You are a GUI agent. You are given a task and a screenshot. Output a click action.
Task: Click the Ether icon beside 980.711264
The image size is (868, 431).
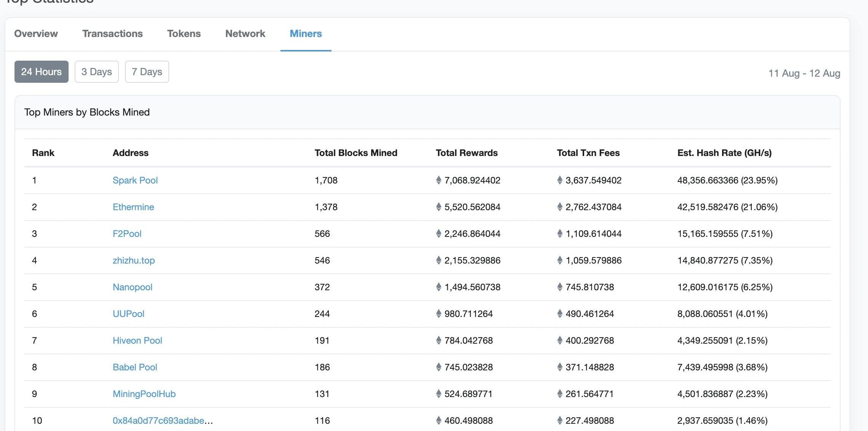click(x=439, y=314)
